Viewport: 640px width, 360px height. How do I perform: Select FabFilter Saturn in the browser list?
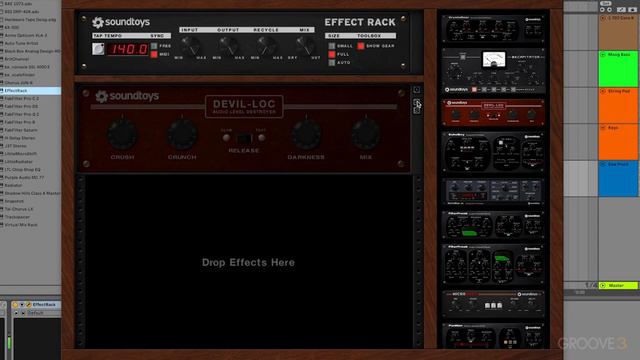[31, 130]
